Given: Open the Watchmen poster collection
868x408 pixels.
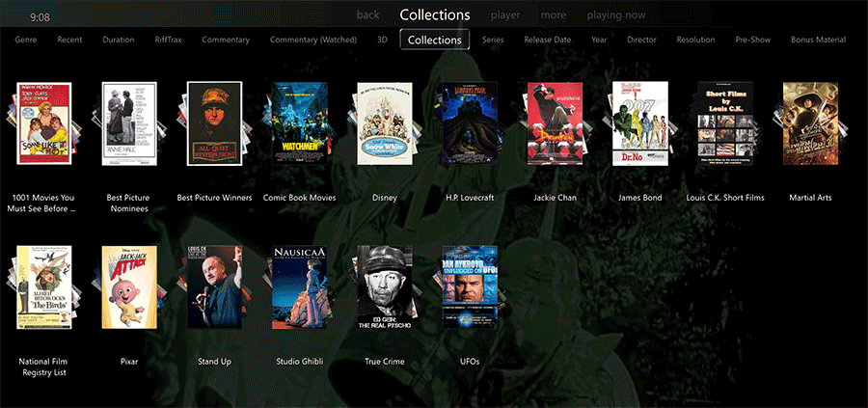Looking at the screenshot, I should [x=300, y=123].
